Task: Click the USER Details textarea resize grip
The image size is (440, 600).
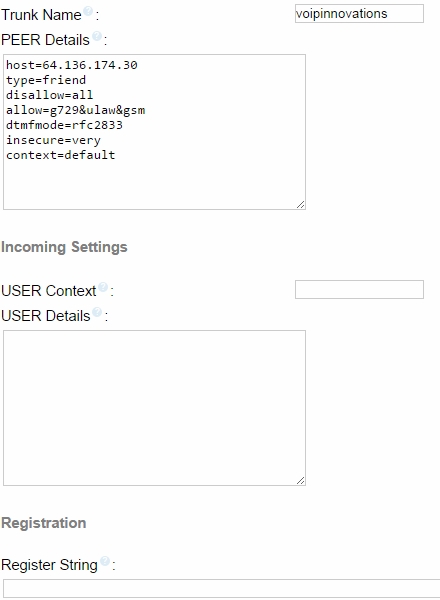Action: (301, 481)
